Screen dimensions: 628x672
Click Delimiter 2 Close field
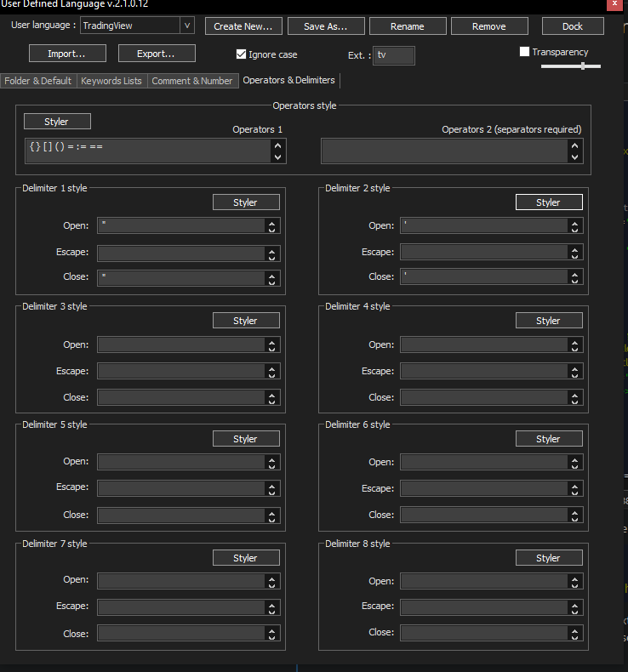point(484,276)
